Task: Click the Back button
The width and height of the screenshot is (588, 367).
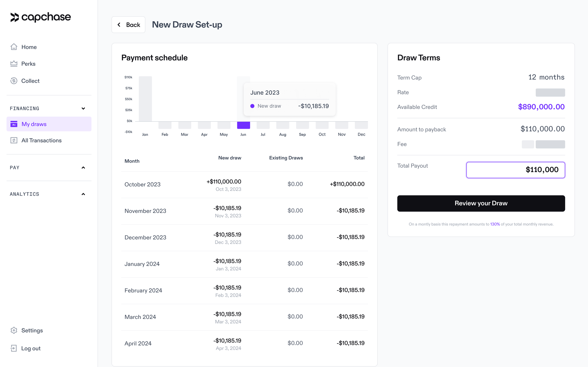Action: (x=128, y=25)
